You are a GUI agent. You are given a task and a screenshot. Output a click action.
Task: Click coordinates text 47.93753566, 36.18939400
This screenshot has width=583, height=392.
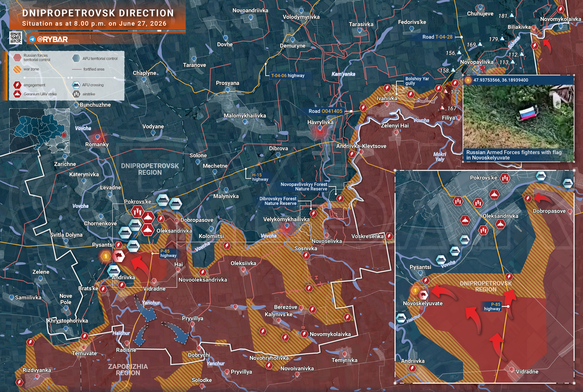[501, 80]
